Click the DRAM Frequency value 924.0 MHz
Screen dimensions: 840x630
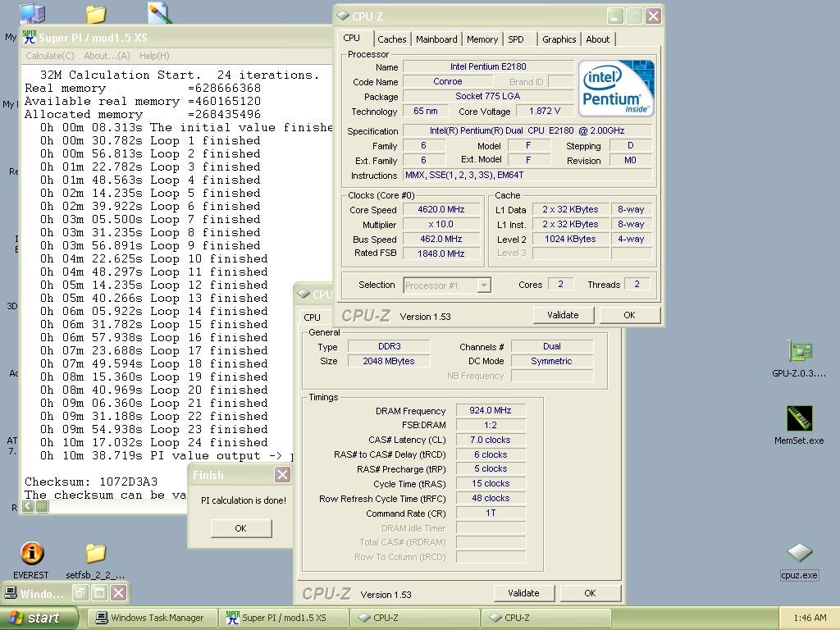point(491,410)
